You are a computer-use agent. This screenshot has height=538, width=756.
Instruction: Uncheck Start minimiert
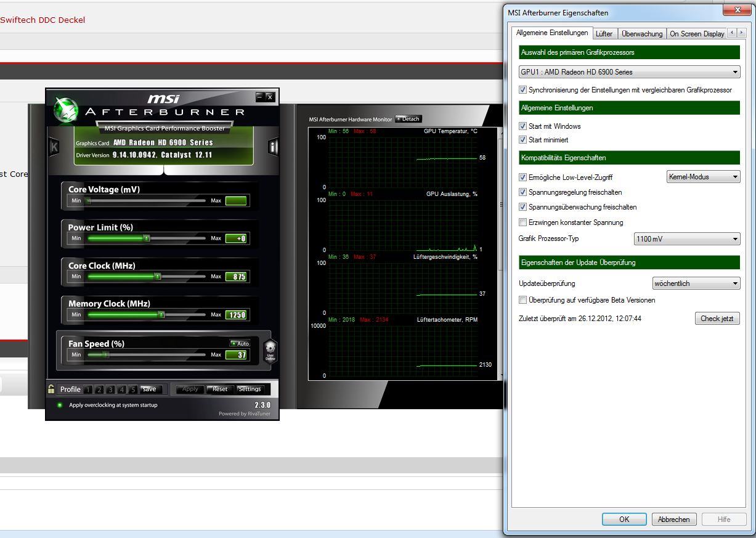[x=523, y=140]
